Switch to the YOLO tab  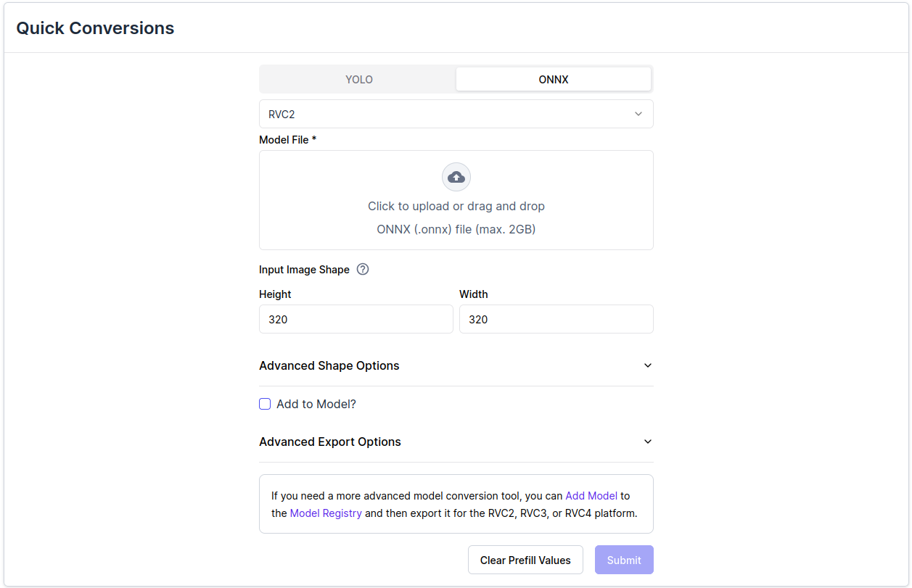point(359,80)
